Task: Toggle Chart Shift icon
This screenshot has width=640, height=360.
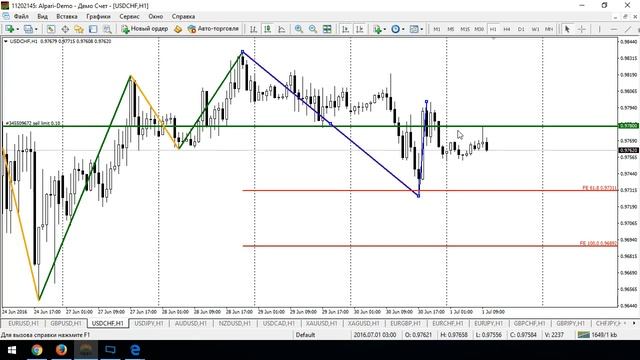Action: [359, 29]
